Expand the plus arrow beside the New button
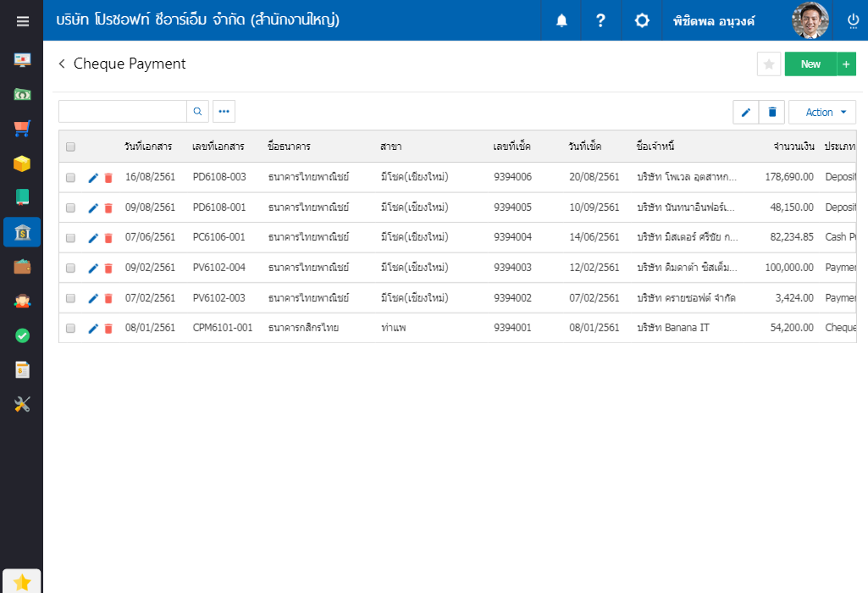Viewport: 868px width, 593px height. pos(847,64)
